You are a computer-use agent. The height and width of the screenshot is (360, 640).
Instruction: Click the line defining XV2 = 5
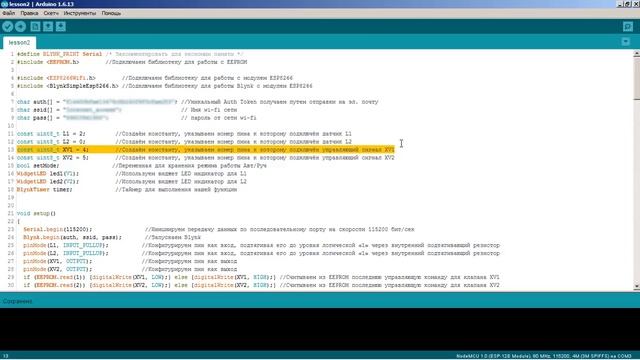click(206, 158)
